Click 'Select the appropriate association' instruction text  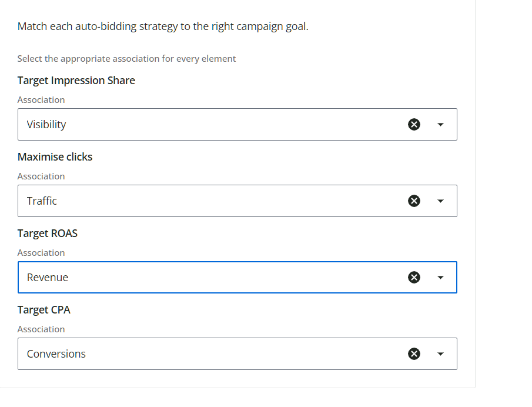click(x=126, y=59)
